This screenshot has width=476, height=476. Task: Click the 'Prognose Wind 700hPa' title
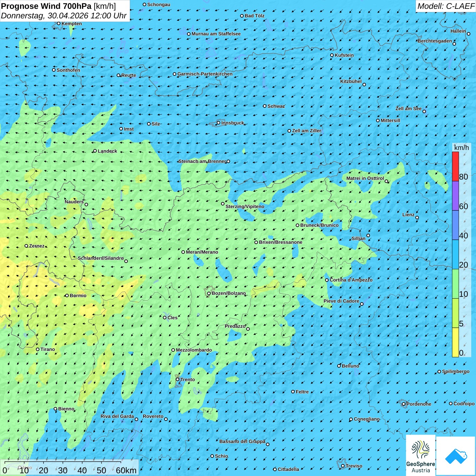pos(46,6)
